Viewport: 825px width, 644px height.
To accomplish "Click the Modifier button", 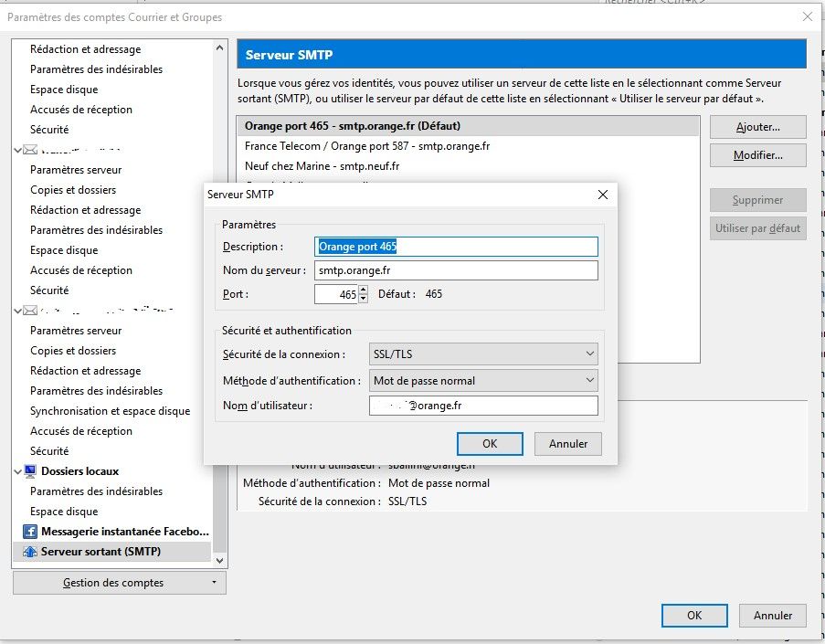I will point(757,155).
